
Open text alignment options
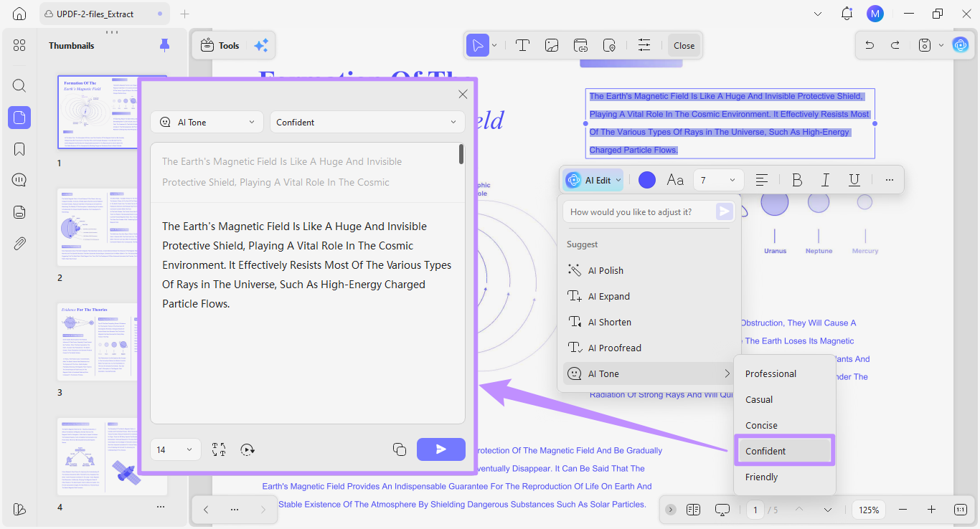pos(762,180)
